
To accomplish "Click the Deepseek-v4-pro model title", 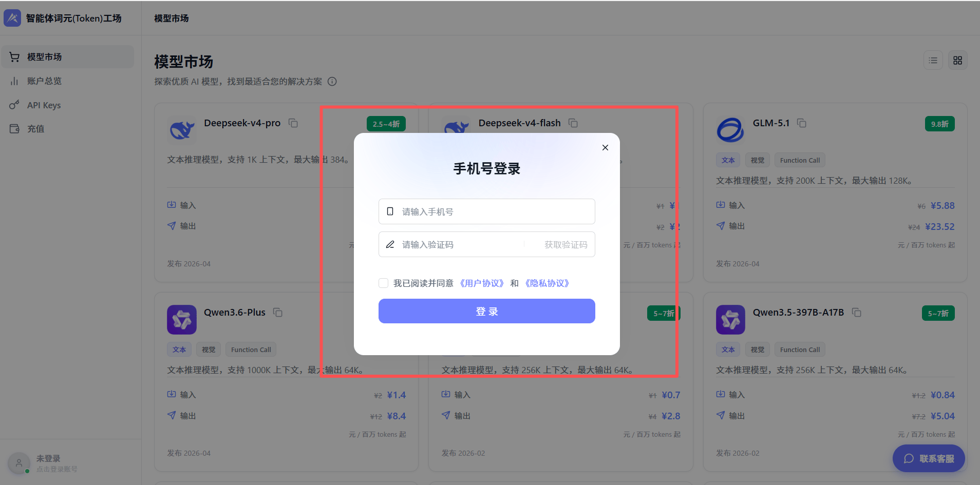I will [x=242, y=123].
